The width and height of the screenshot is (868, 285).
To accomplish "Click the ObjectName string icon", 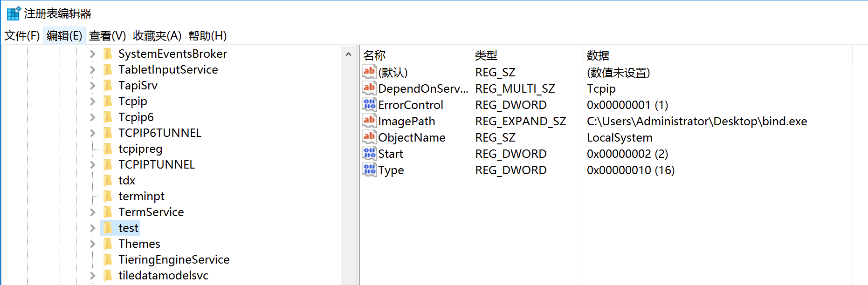I will click(369, 137).
